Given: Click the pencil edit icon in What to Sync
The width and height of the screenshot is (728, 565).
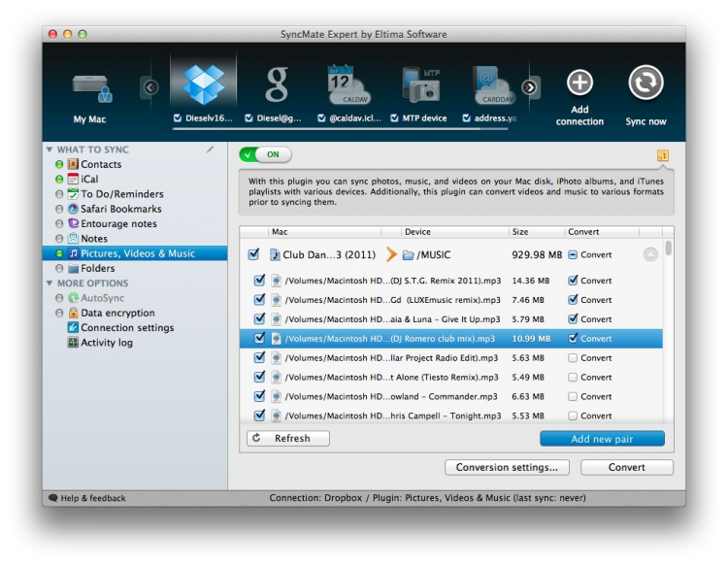Looking at the screenshot, I should tap(211, 150).
